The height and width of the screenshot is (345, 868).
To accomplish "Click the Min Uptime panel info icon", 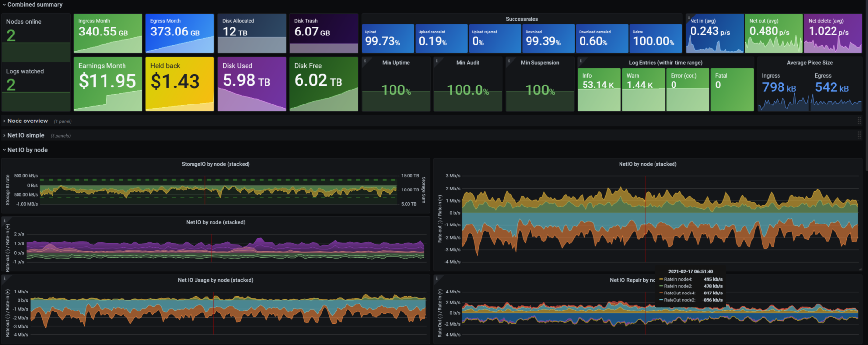I will coord(365,61).
